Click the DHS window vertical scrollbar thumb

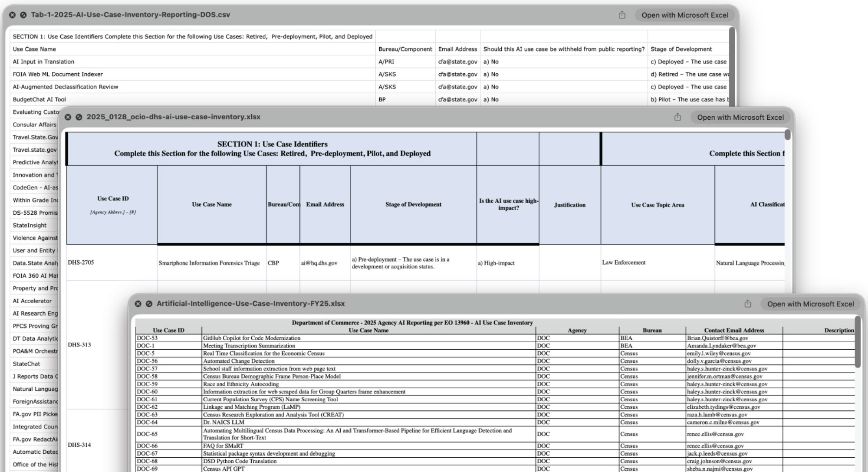788,135
